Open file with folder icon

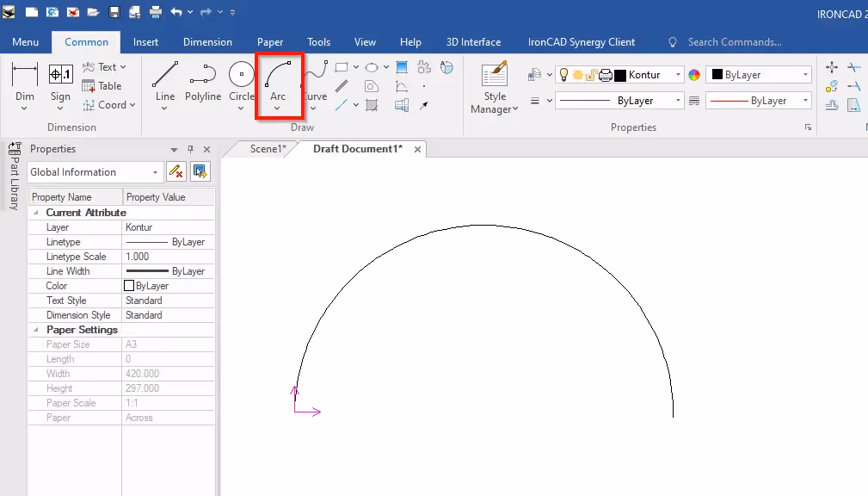(93, 12)
